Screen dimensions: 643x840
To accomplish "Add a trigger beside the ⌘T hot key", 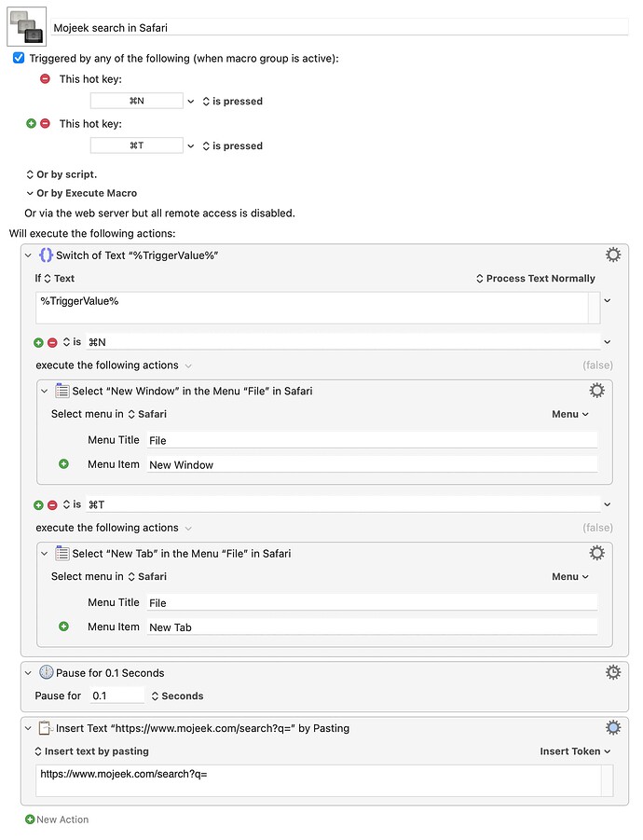I will 31,123.
